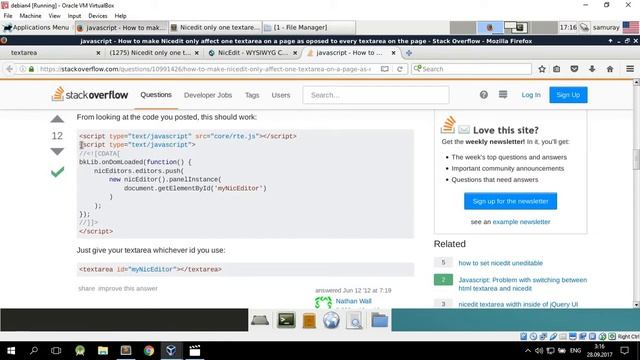Screen dimensions: 640x360
Task: Toggle reader view icon in address bar
Action: click(384, 69)
